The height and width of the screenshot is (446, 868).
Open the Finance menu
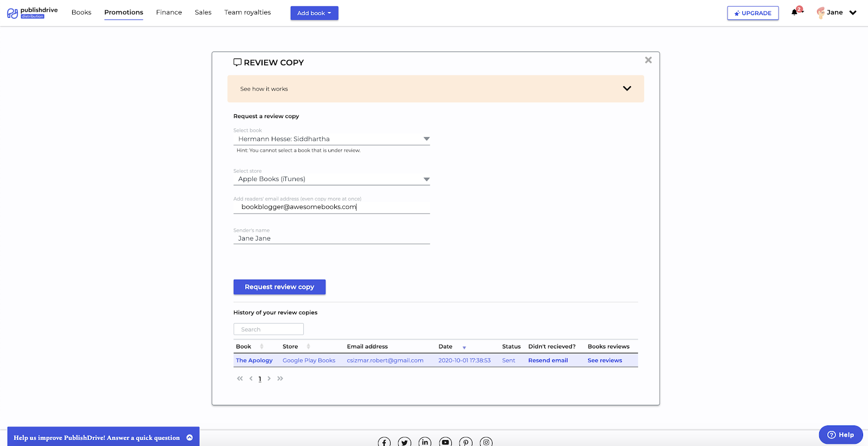point(169,12)
